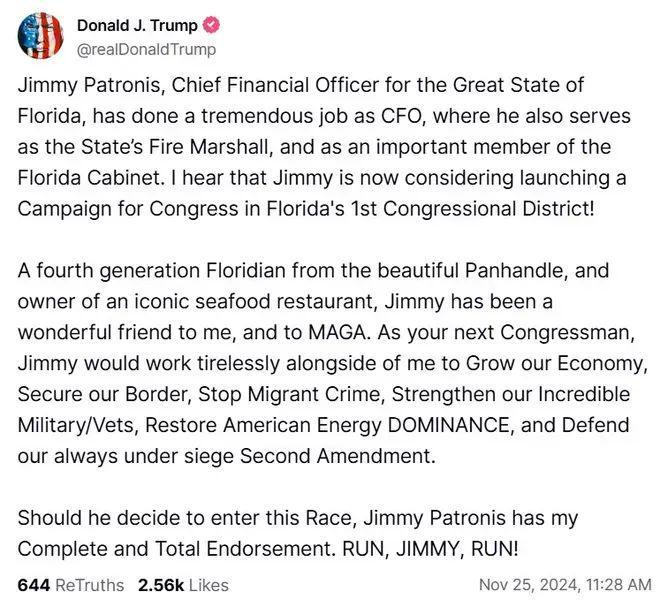This screenshot has height=607, width=660.
Task: Click the ReTruths label
Action: [x=90, y=586]
